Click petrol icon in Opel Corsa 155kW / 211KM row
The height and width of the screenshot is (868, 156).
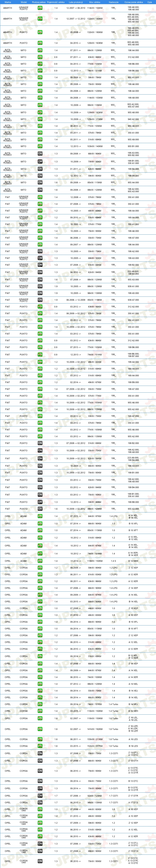click(x=40, y=739)
